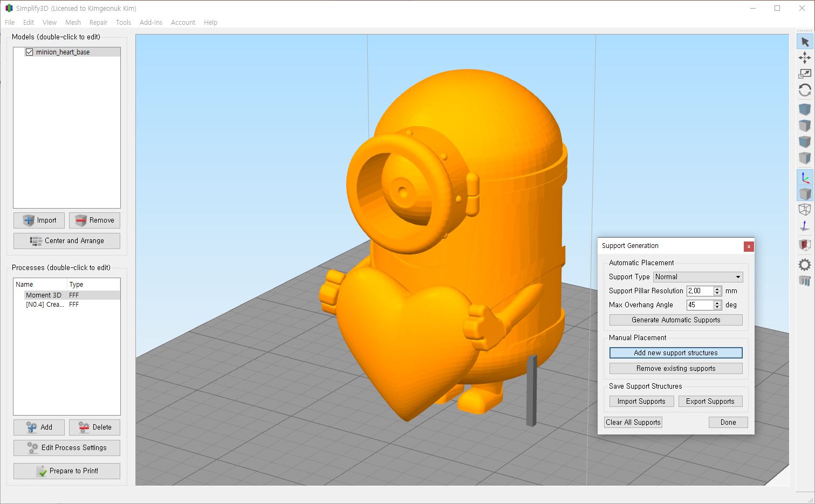
Task: Open the Help menu
Action: point(210,22)
